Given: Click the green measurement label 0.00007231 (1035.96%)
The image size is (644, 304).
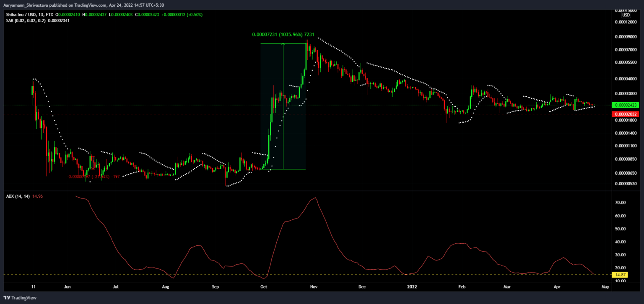Looking at the screenshot, I should (x=283, y=35).
